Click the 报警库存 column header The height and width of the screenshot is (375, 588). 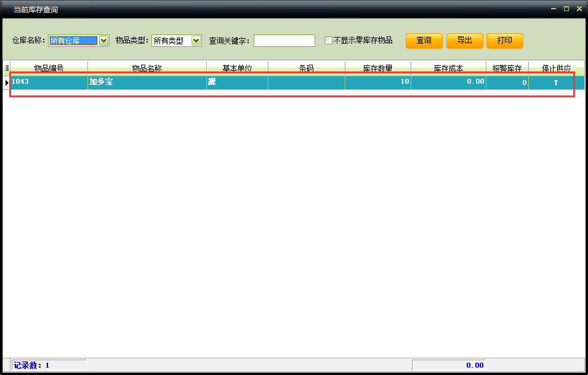(507, 68)
